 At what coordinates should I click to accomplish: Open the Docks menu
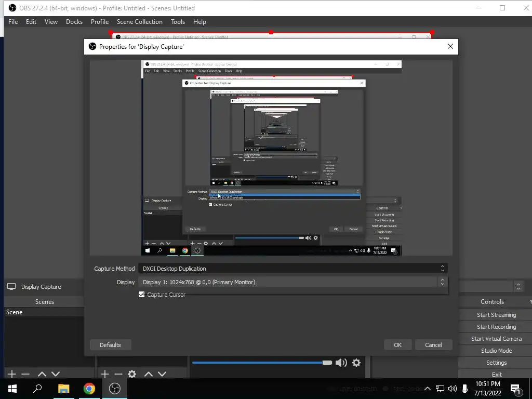[74, 22]
